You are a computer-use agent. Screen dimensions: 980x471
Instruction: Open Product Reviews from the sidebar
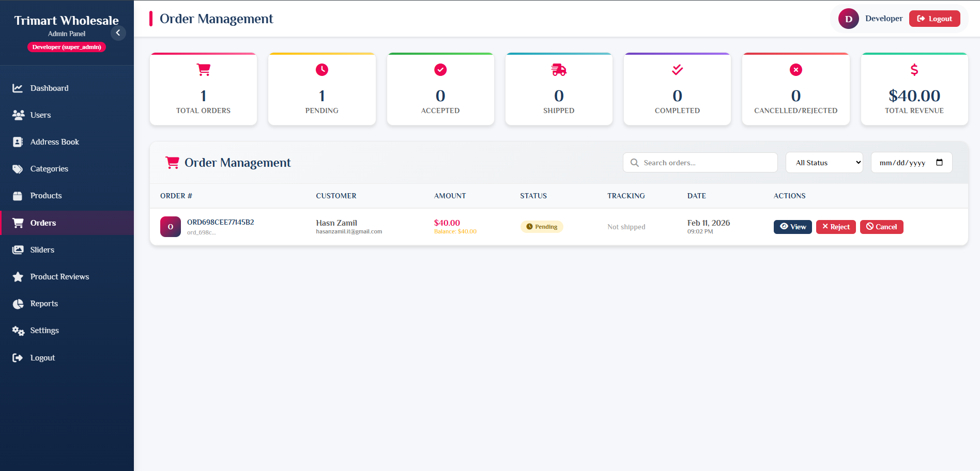pos(59,276)
